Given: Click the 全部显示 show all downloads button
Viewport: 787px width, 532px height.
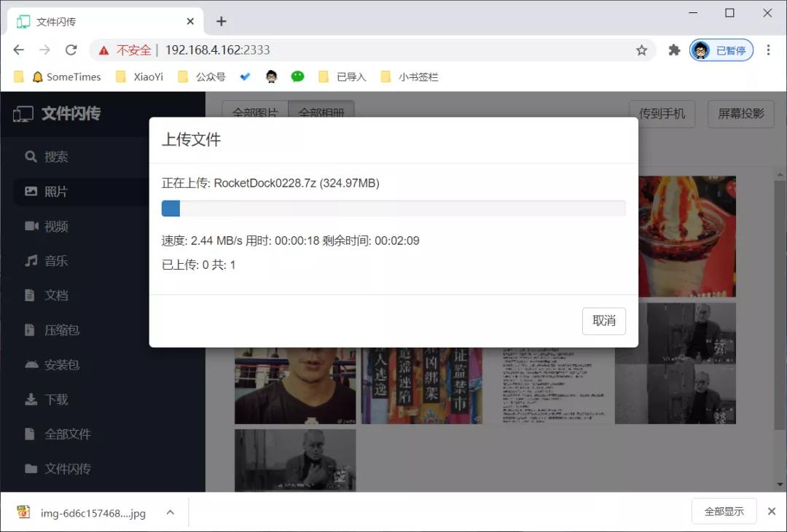Looking at the screenshot, I should click(x=724, y=512).
